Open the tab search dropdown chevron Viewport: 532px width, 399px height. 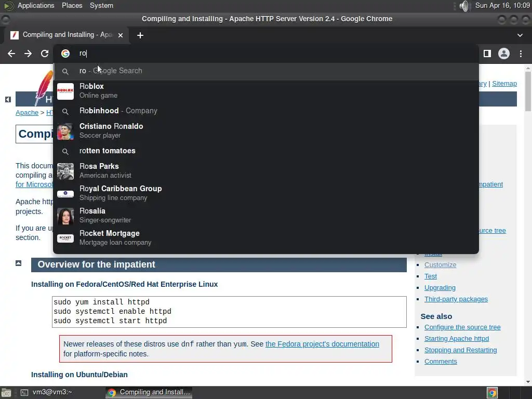[x=520, y=35]
